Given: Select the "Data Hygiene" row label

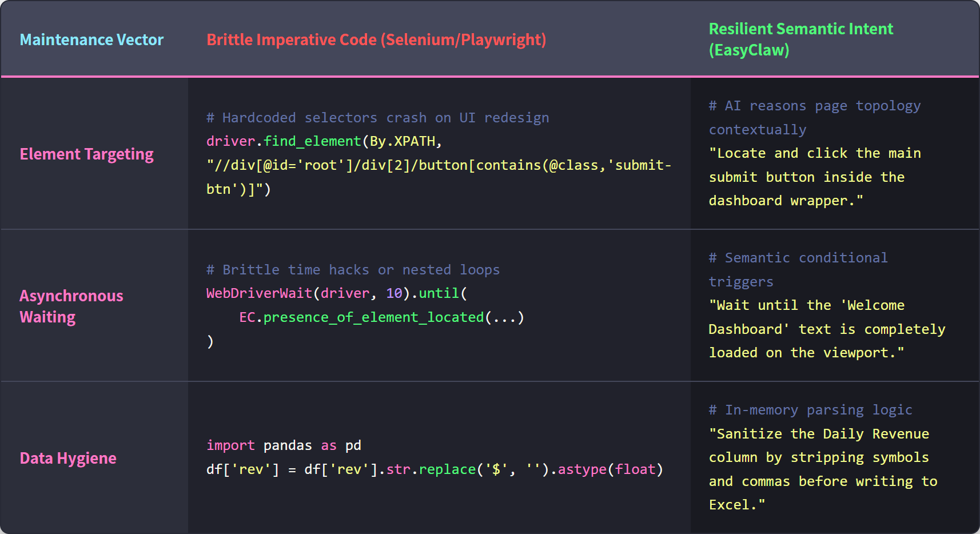Looking at the screenshot, I should (68, 458).
